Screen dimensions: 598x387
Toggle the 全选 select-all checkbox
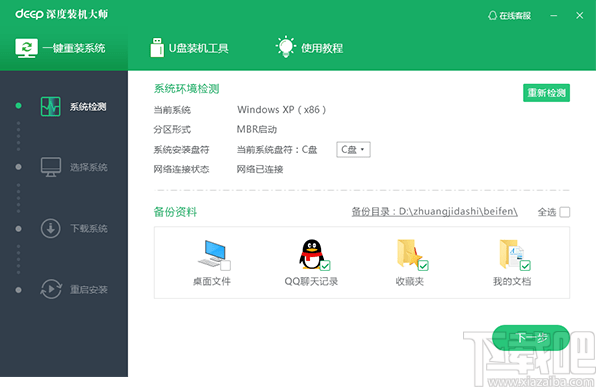(564, 212)
